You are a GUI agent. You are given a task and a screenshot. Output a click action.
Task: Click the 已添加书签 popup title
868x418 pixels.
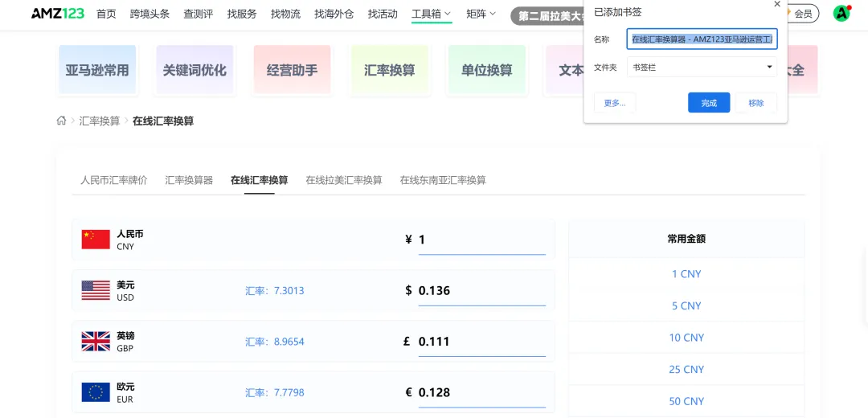pyautogui.click(x=618, y=11)
